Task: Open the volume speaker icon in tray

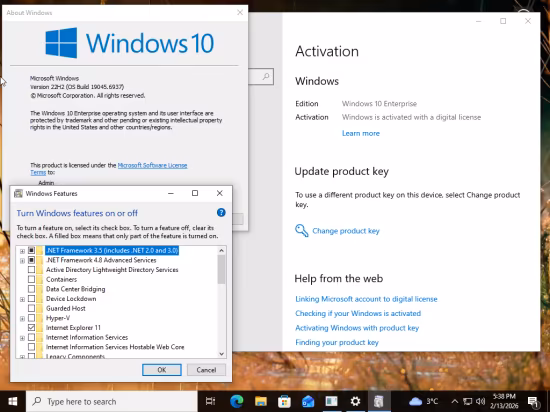Action: tap(481, 401)
